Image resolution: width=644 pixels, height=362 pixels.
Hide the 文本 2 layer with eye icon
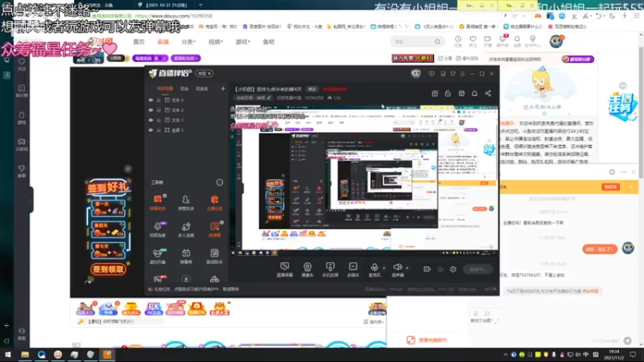pyautogui.click(x=151, y=110)
